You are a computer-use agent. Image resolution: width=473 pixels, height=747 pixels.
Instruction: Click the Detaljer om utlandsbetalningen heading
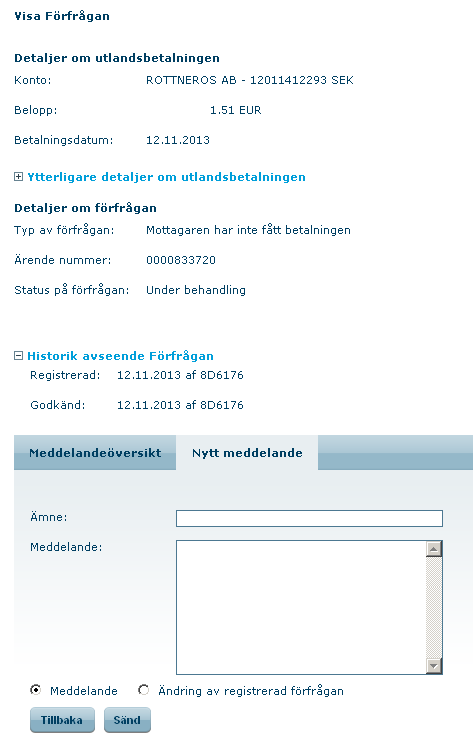click(117, 58)
